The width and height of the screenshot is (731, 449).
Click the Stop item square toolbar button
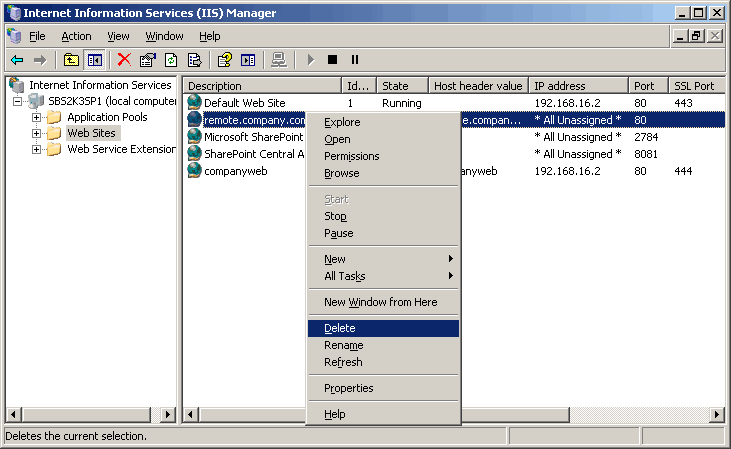332,60
